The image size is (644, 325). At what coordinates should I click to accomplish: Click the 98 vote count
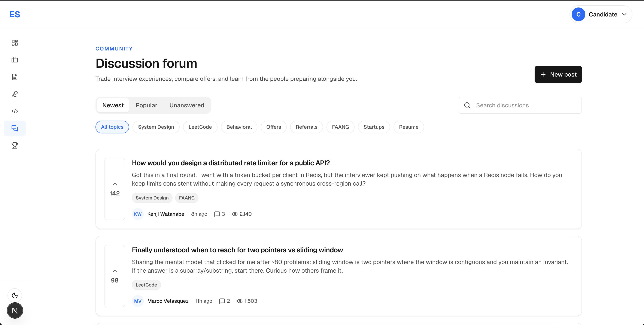(115, 281)
